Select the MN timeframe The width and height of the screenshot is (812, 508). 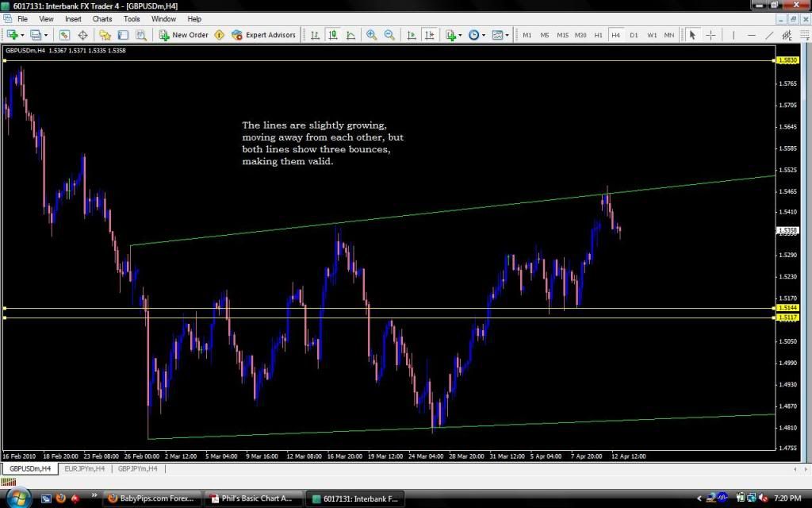pos(669,35)
